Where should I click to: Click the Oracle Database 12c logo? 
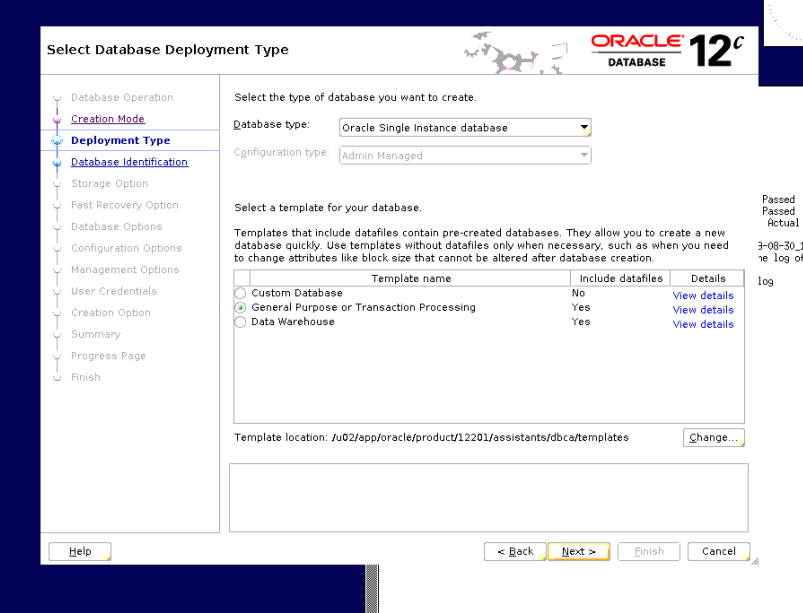tap(658, 42)
